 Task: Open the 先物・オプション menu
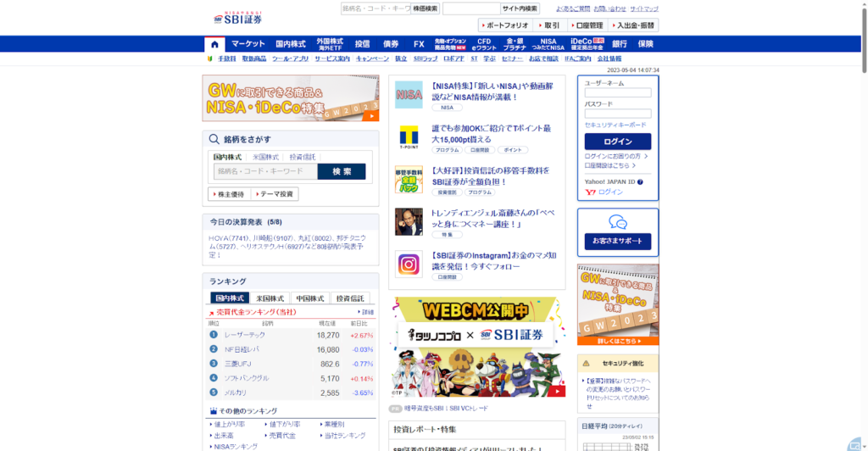(450, 44)
